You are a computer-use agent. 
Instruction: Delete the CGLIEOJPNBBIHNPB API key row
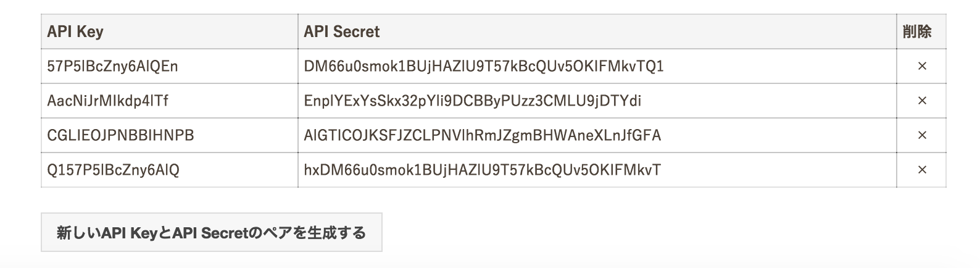pyautogui.click(x=921, y=135)
